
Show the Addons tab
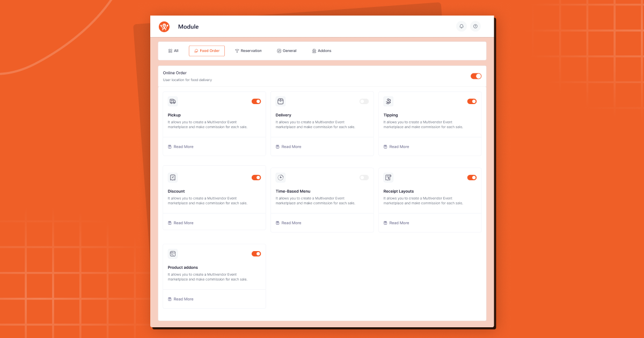click(321, 51)
